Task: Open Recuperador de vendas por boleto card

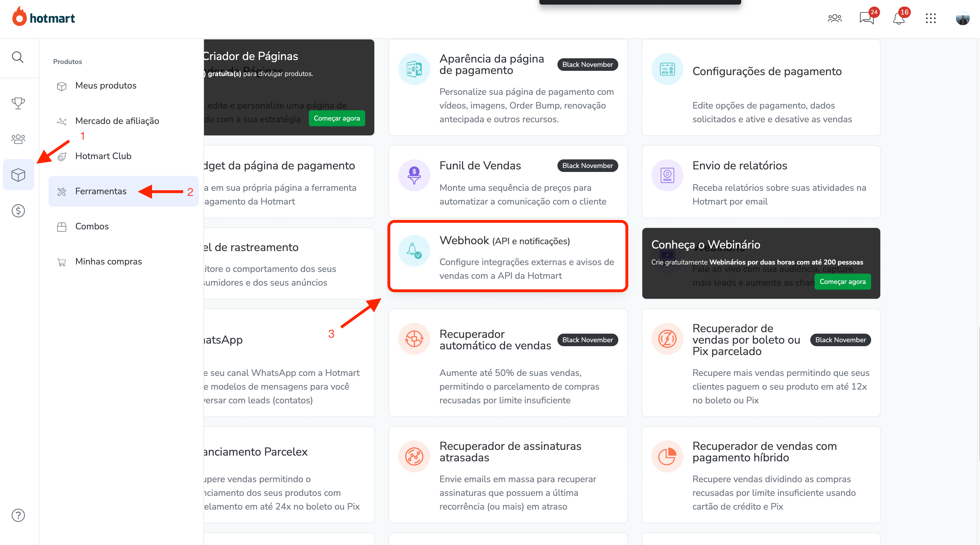Action: [761, 363]
